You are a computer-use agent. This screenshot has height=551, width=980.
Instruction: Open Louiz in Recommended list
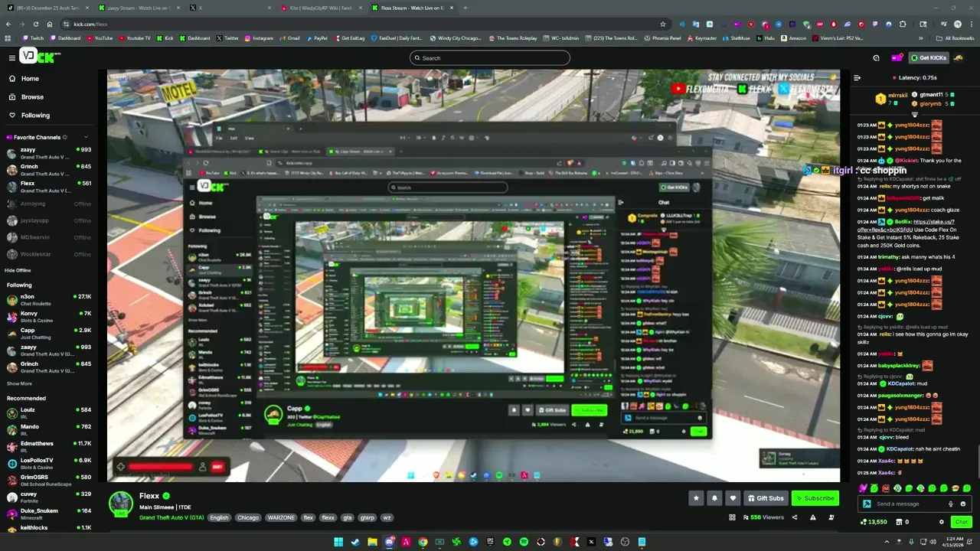[48, 413]
